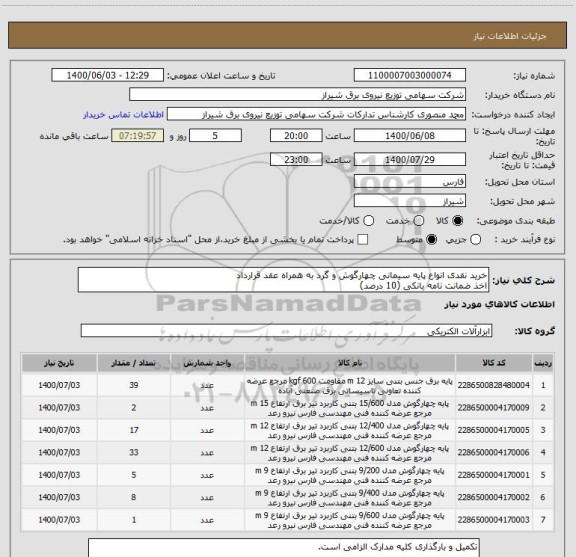
Task: Select the کالا/خدمت radio button
Action: (x=368, y=221)
